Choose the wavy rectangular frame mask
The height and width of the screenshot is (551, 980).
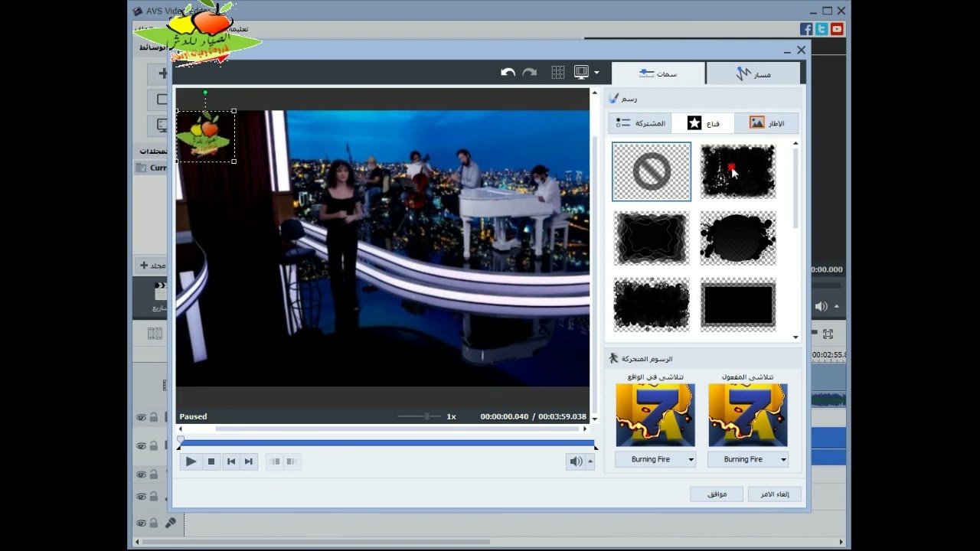(652, 238)
